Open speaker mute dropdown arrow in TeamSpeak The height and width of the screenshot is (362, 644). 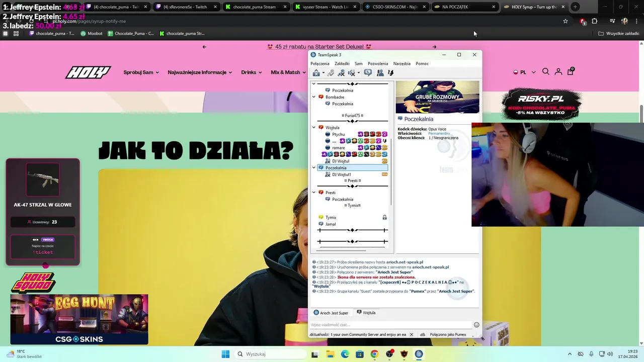(358, 73)
